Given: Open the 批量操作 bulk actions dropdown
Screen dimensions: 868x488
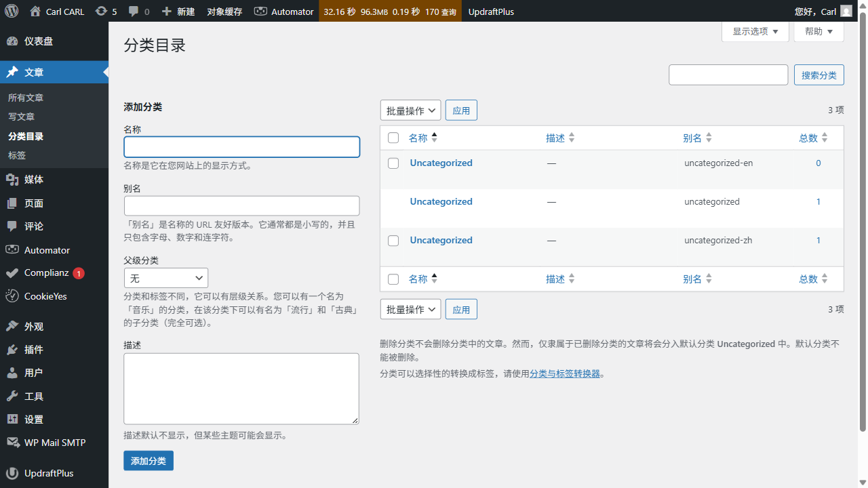Looking at the screenshot, I should [410, 110].
